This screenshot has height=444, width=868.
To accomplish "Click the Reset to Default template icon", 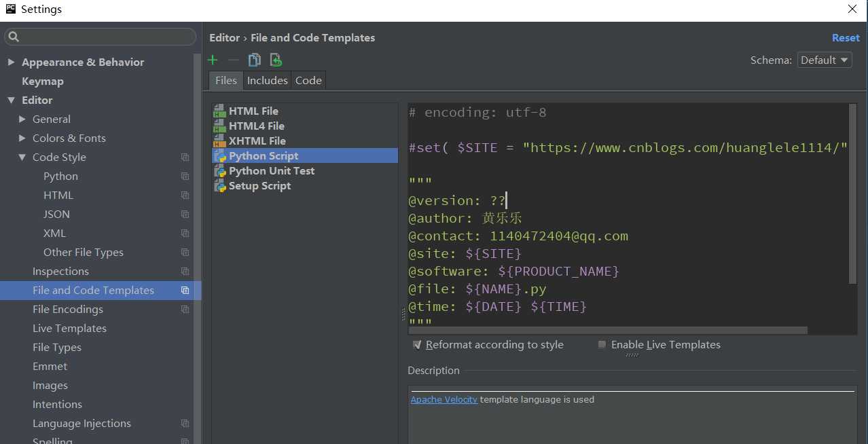I will tap(276, 60).
